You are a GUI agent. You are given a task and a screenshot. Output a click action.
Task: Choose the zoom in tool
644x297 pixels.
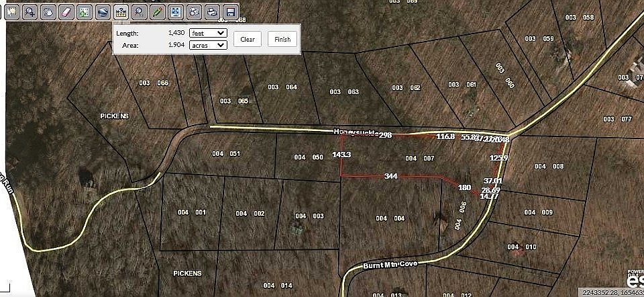click(x=30, y=12)
